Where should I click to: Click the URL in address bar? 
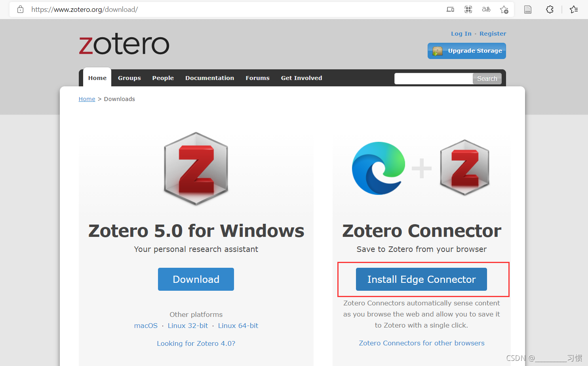pyautogui.click(x=85, y=10)
